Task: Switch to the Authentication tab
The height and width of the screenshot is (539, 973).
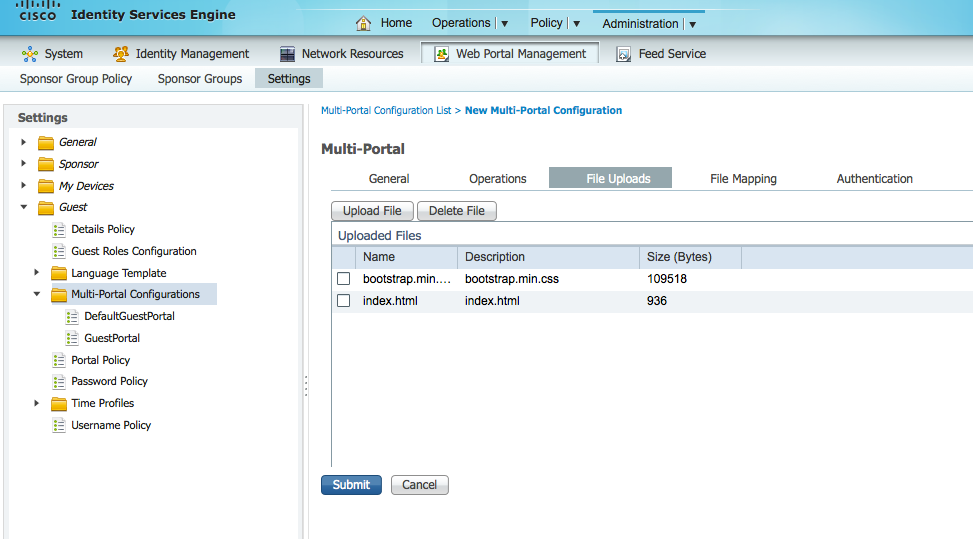Action: [x=874, y=179]
